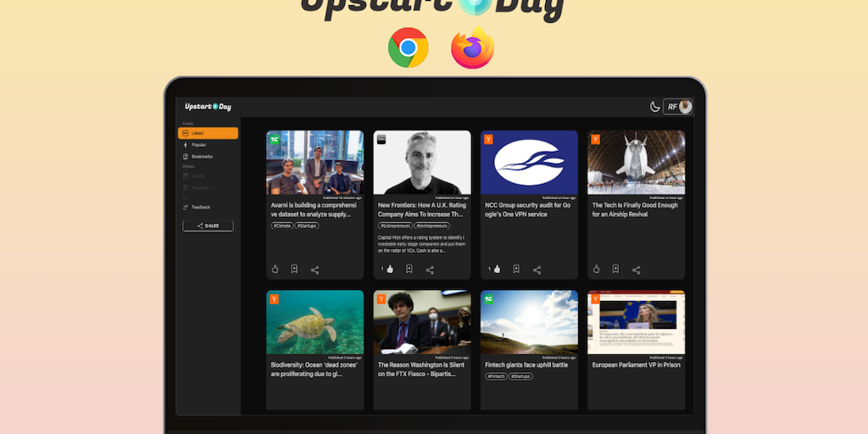This screenshot has height=434, width=868.
Task: Share the NCC Group security audit article
Action: click(537, 270)
